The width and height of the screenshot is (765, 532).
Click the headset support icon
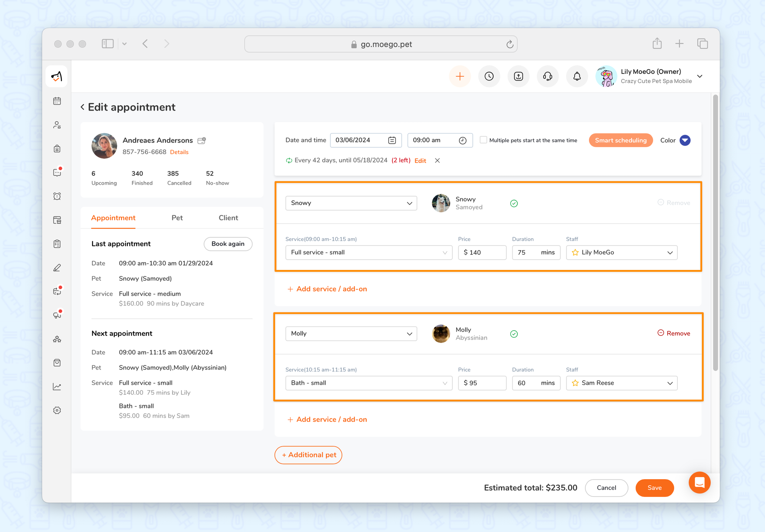547,76
